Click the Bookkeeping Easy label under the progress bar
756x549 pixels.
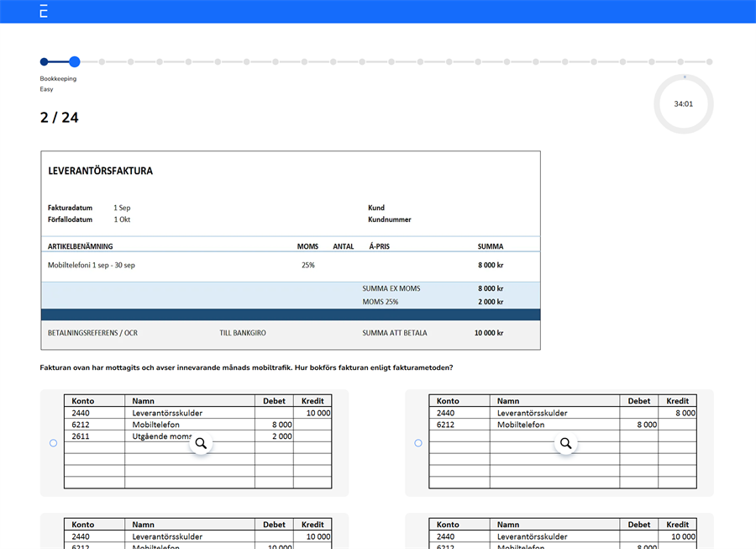click(59, 83)
